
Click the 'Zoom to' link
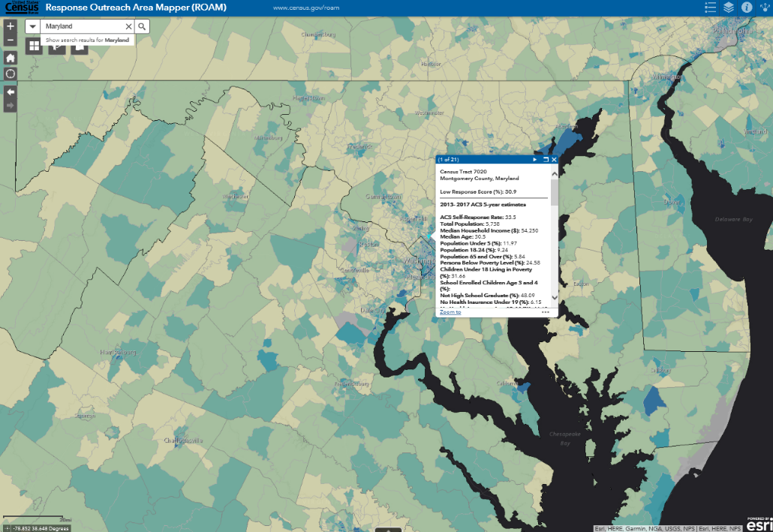click(x=450, y=311)
